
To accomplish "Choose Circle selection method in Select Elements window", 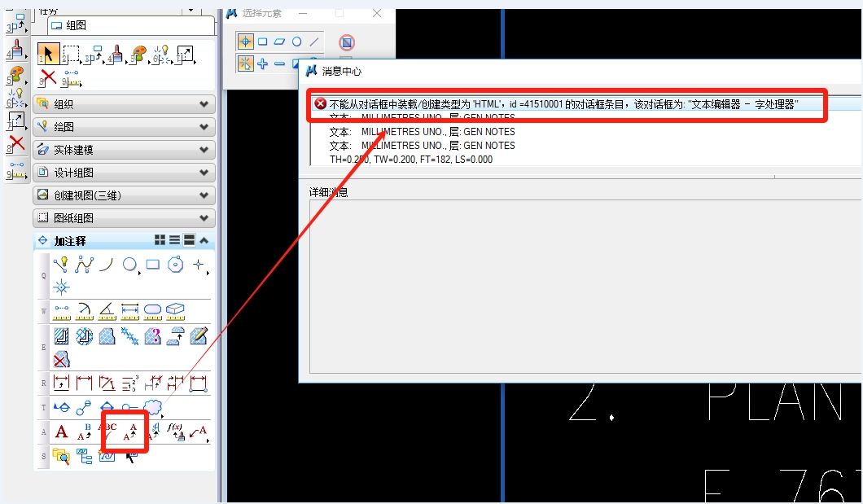I will [296, 42].
